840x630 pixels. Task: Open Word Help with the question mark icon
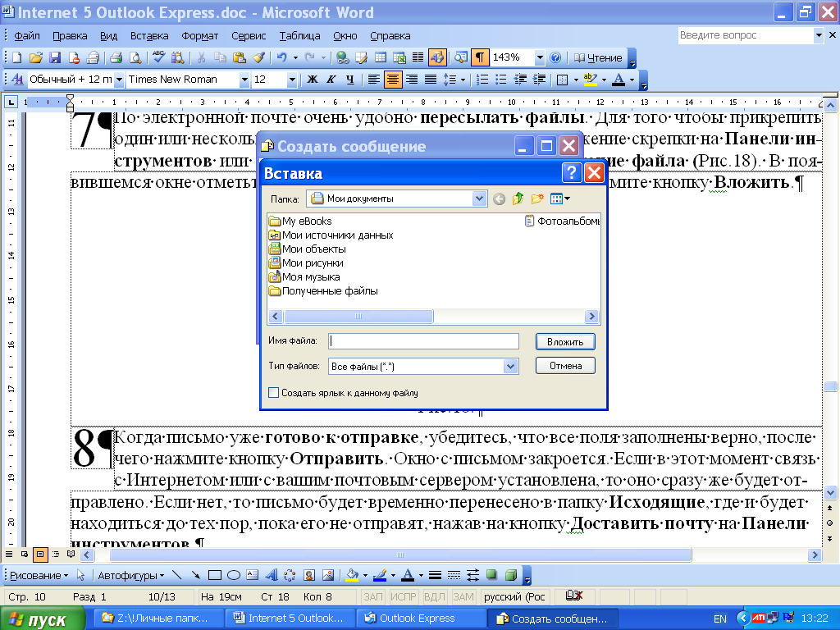point(555,57)
